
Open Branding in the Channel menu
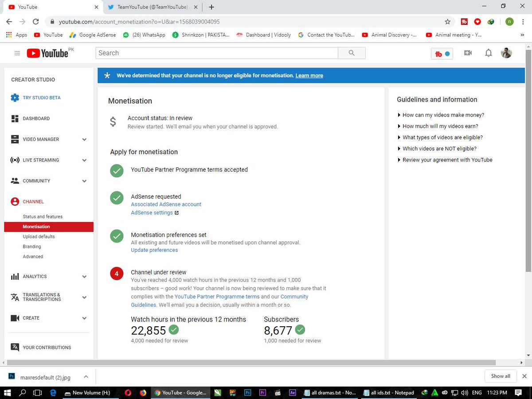(x=32, y=246)
